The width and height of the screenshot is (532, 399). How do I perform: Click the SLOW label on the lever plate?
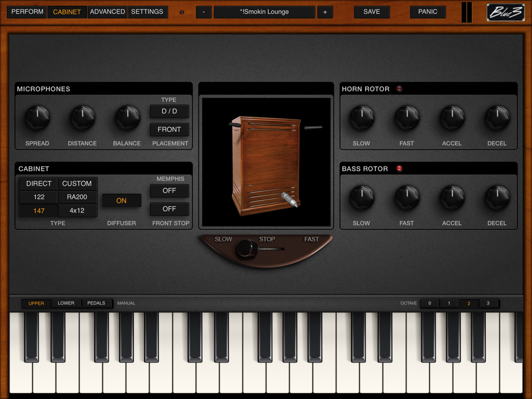click(x=223, y=239)
